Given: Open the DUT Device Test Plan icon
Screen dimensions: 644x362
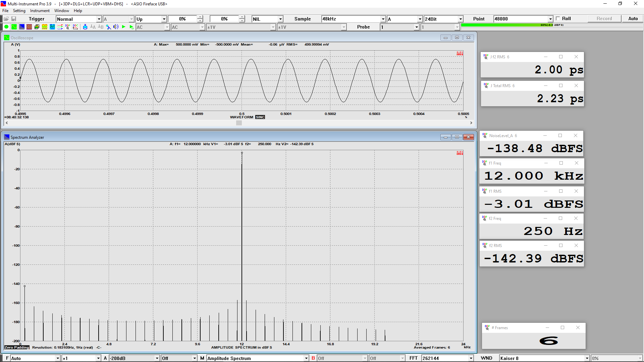Looking at the screenshot, I should 52,27.
